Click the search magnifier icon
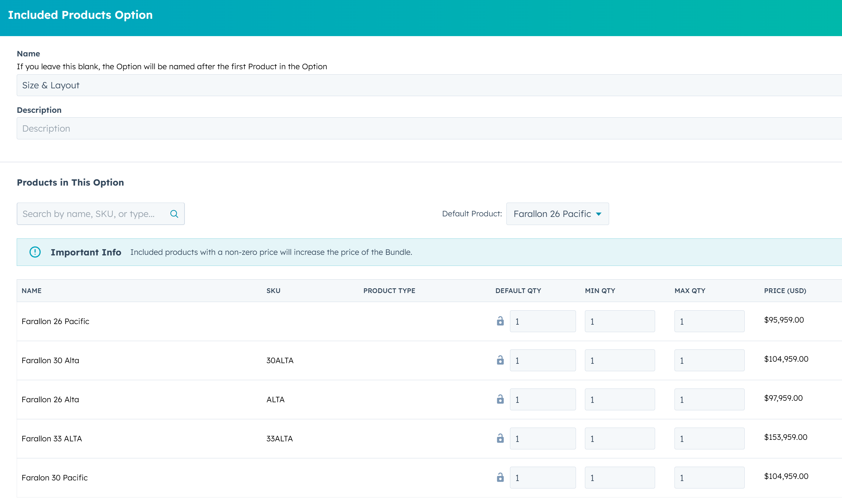 [174, 214]
